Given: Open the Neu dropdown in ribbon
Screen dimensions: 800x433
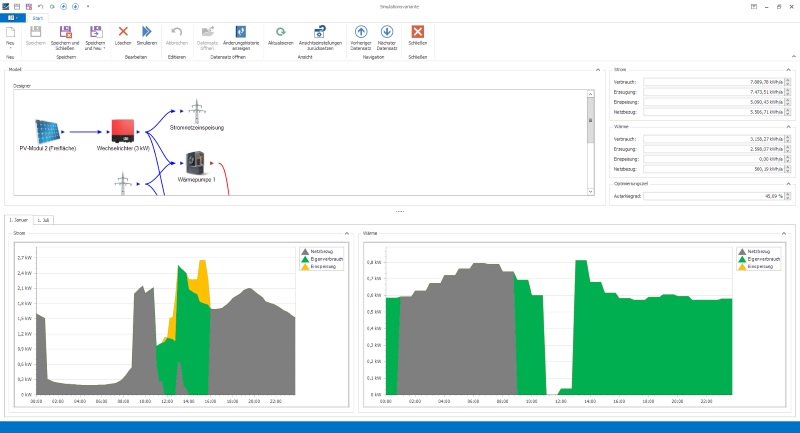Looking at the screenshot, I should [x=10, y=47].
